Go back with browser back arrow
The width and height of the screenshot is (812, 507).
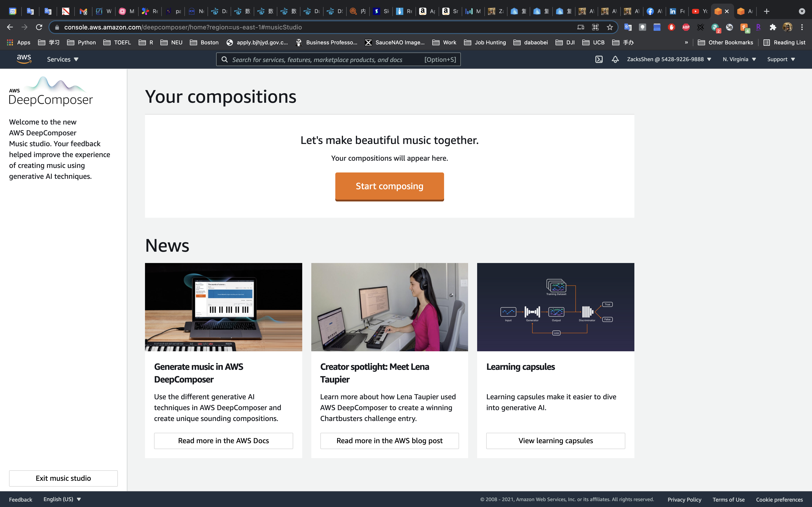click(10, 27)
